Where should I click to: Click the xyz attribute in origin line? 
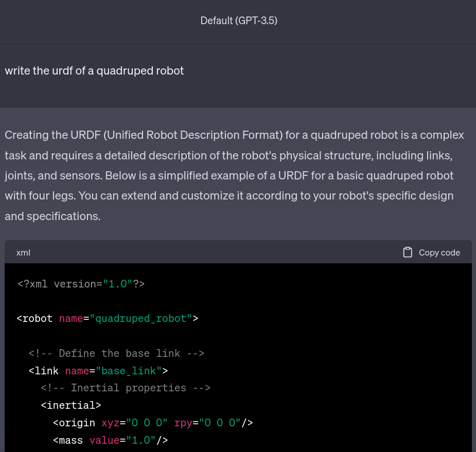tap(110, 423)
